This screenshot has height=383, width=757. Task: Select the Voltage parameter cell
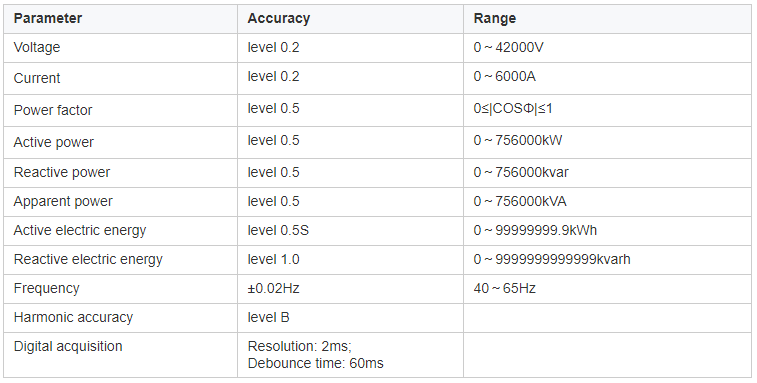point(120,48)
